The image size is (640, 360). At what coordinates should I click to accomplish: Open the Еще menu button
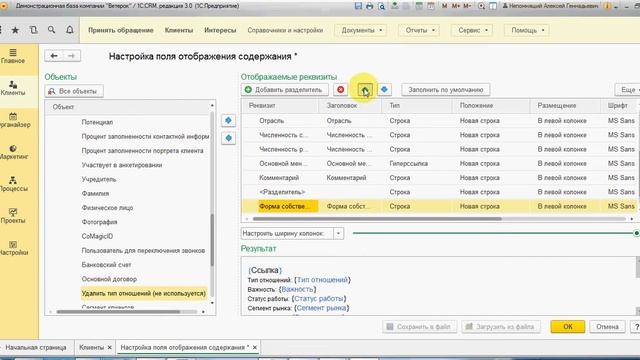[x=628, y=89]
